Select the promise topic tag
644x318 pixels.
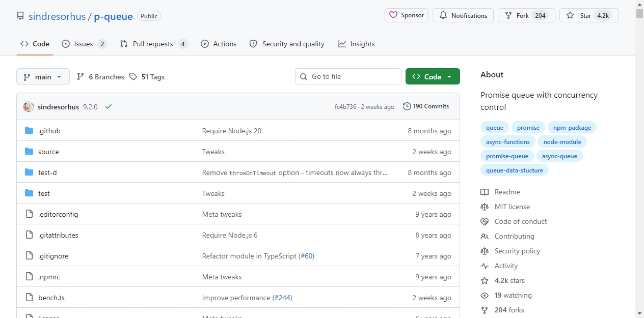point(528,128)
